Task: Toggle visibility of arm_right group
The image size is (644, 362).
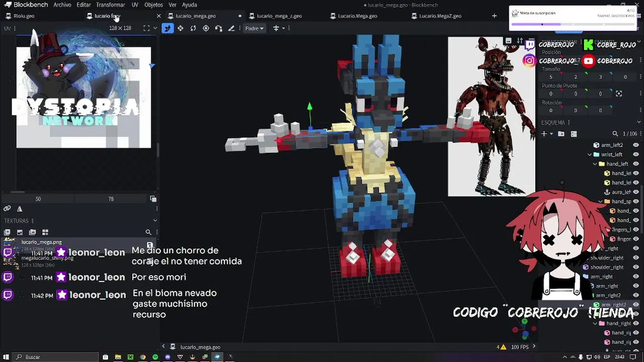Action: coord(636,277)
